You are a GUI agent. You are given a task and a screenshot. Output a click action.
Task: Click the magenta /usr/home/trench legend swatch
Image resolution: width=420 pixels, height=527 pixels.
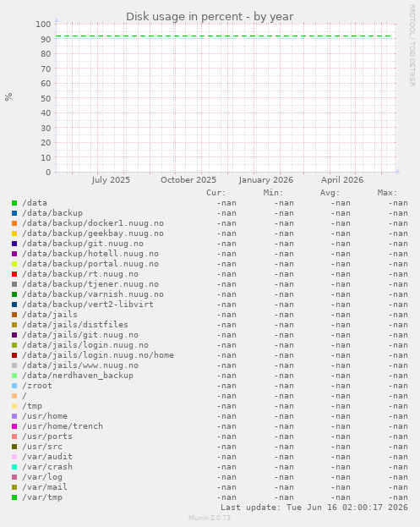coord(14,426)
